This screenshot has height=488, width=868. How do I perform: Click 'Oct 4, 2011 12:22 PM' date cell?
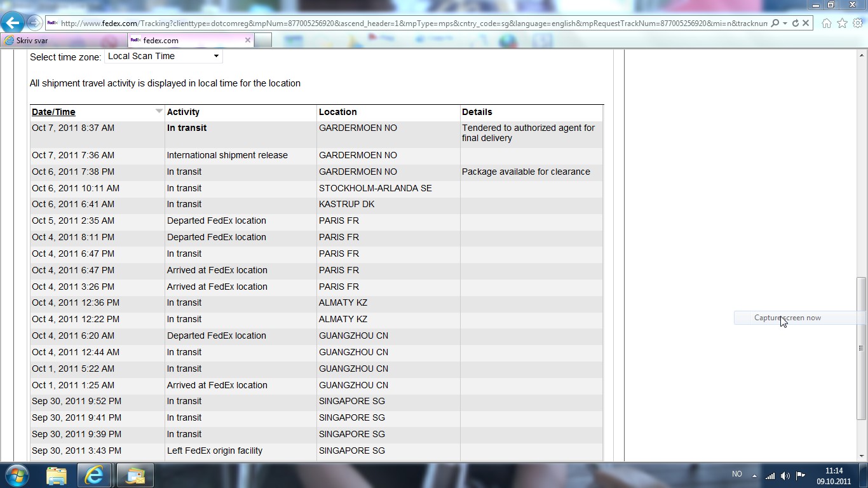76,319
